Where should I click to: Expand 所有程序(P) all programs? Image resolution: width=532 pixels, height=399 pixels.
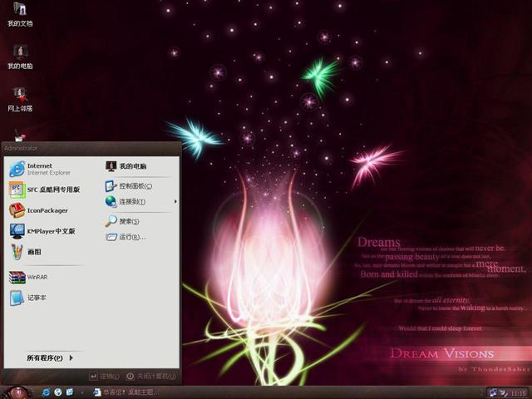[x=50, y=357]
